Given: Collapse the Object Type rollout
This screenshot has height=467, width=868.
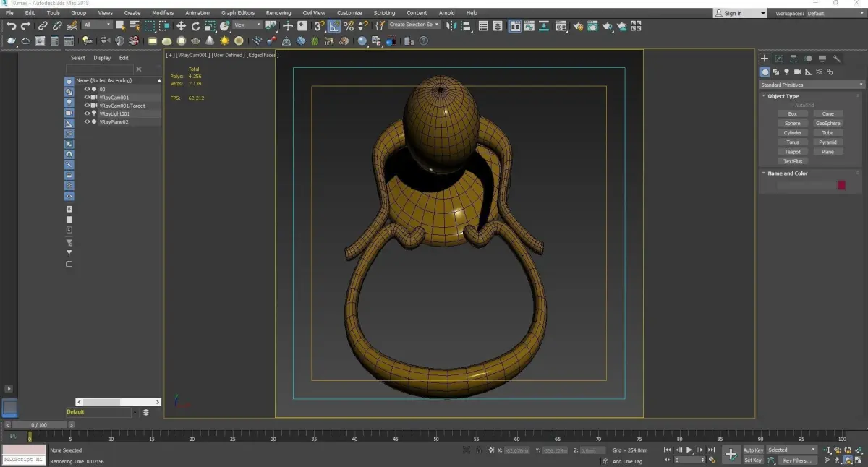Looking at the screenshot, I should tap(783, 96).
